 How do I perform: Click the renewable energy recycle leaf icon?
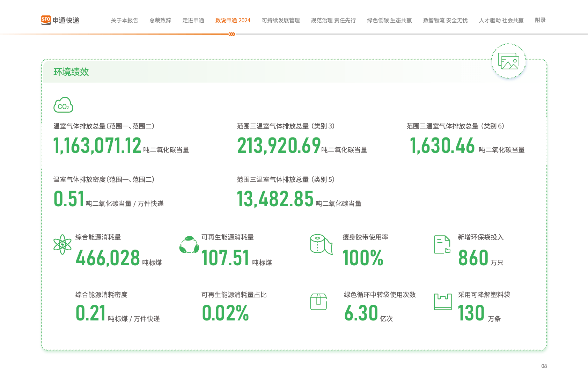coord(189,245)
